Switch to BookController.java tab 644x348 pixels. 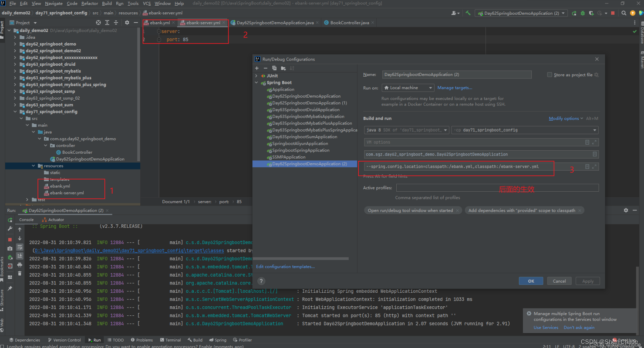point(349,23)
